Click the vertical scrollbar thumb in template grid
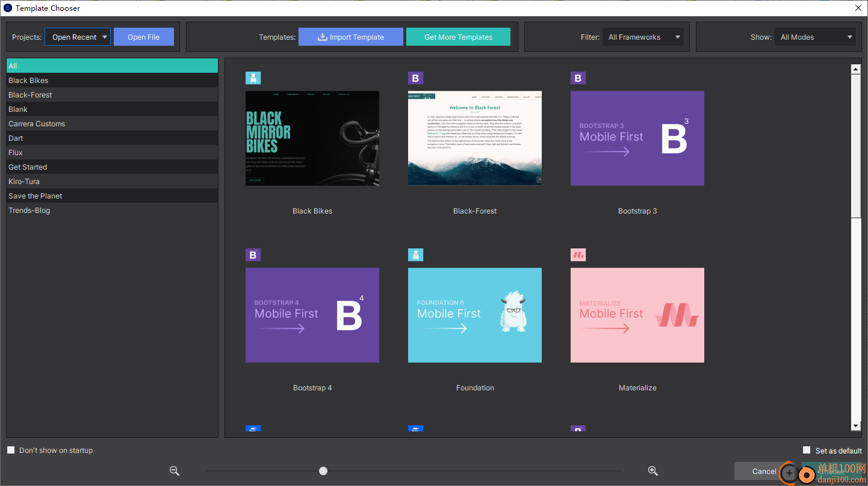Viewport: 868px width, 486px height. point(856,146)
